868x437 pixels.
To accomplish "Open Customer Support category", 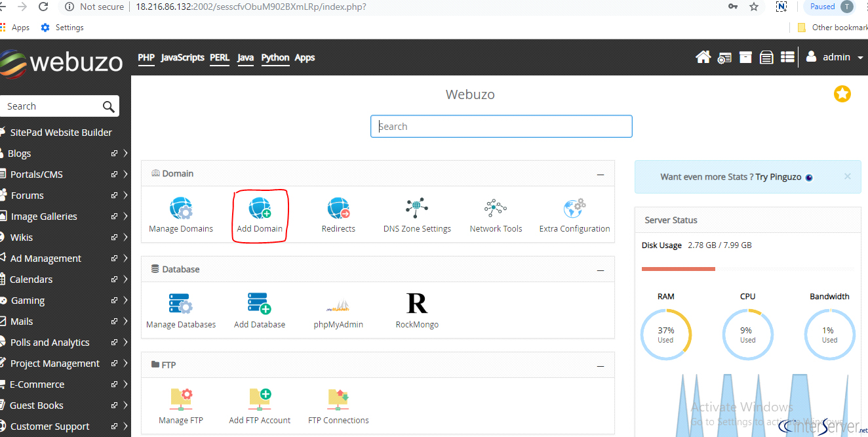I will click(50, 427).
